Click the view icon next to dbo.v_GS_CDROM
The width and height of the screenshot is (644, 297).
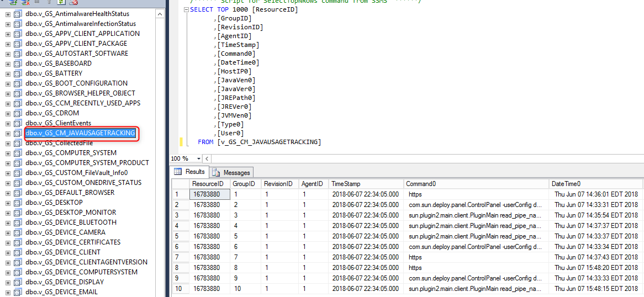pos(17,113)
